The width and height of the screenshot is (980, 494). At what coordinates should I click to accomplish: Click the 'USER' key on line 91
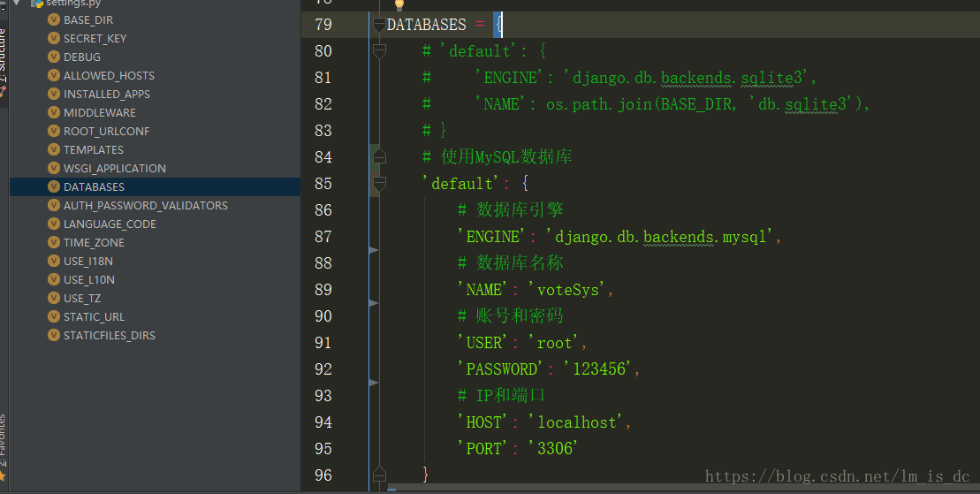[x=483, y=343]
